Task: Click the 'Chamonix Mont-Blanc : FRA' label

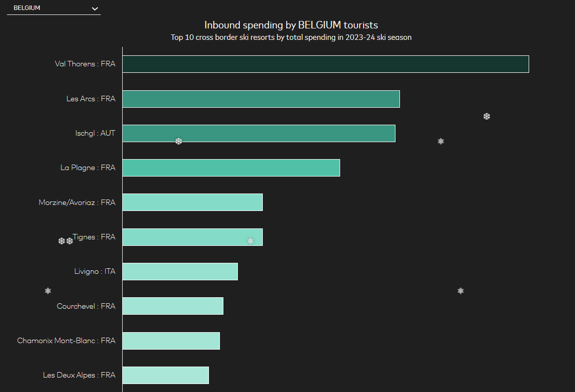Action: point(66,341)
